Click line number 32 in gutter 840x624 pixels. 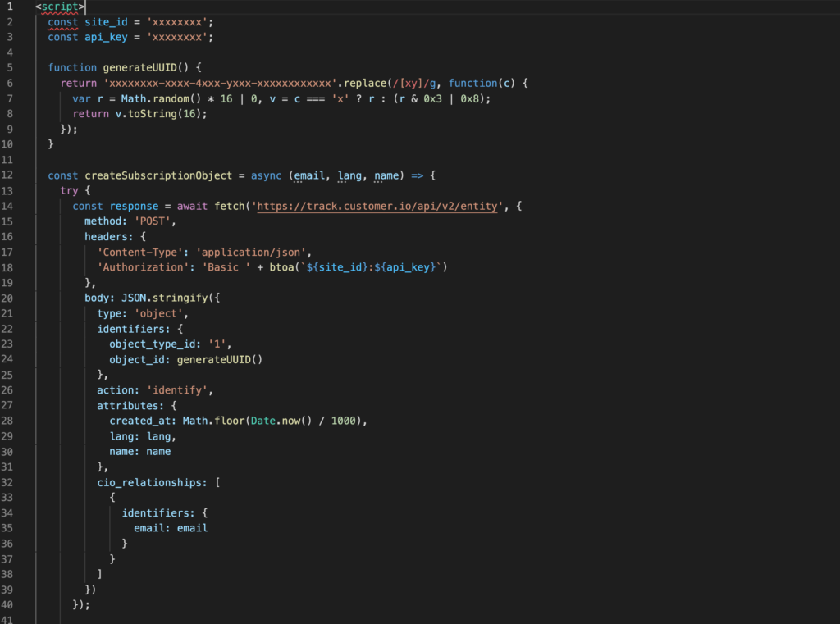coord(7,483)
